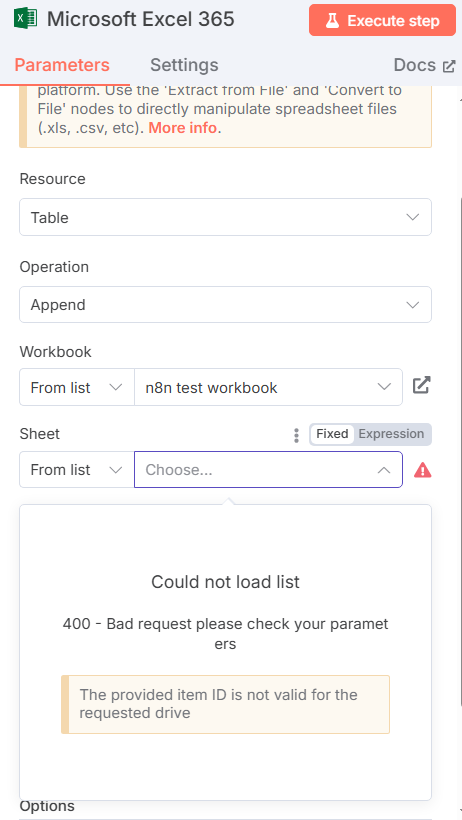Click the red warning triangle beside Sheet
The image size is (462, 820).
tap(422, 470)
